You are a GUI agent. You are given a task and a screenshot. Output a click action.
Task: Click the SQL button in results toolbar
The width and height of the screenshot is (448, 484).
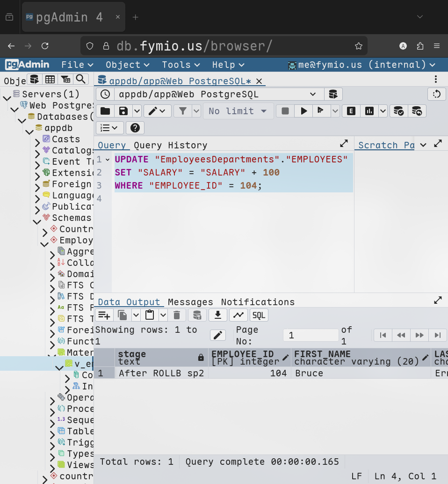pyautogui.click(x=259, y=315)
